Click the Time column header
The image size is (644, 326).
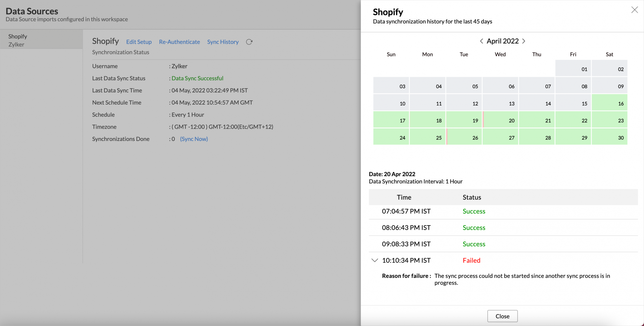(x=404, y=197)
